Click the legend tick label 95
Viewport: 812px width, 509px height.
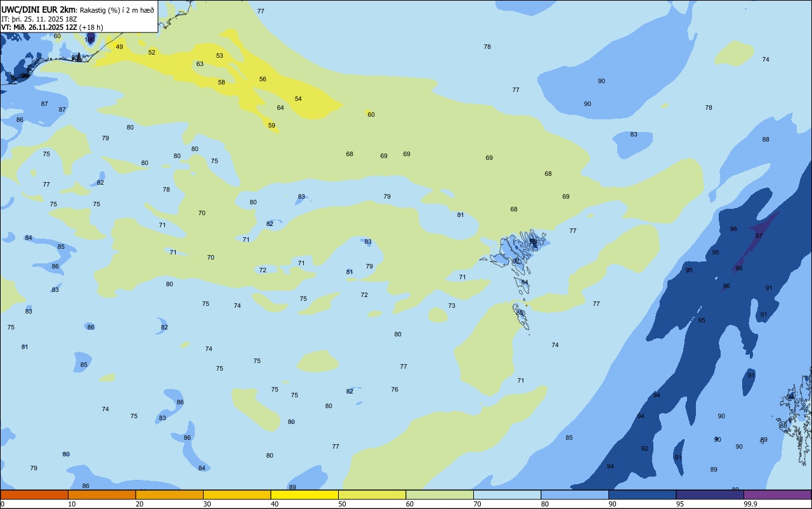click(x=680, y=504)
